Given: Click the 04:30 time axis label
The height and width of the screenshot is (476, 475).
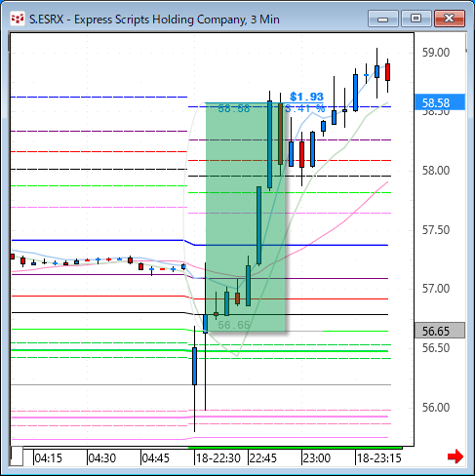Looking at the screenshot, I should click(101, 458).
